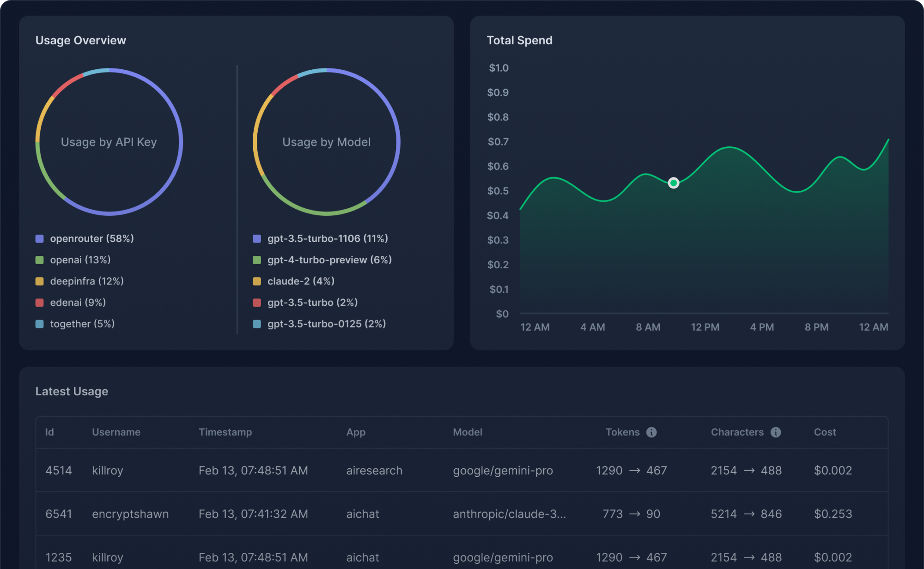This screenshot has width=924, height=569.
Task: Click username killroy in row 4514
Action: click(x=108, y=471)
